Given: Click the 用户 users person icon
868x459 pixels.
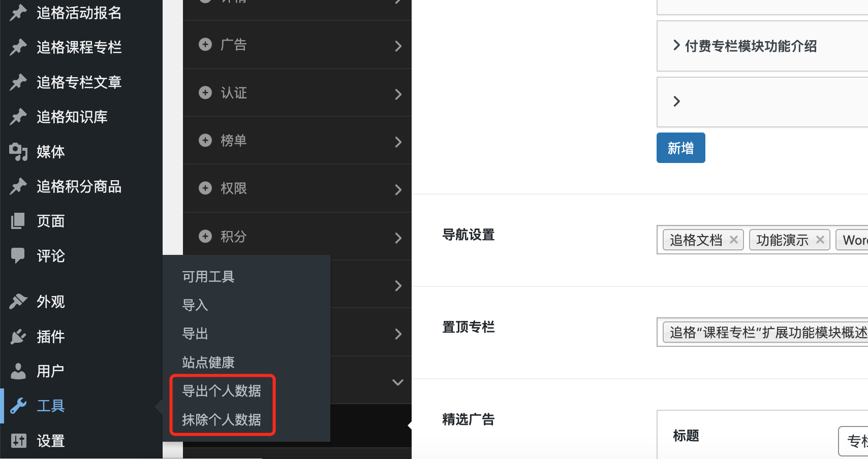Looking at the screenshot, I should coord(18,371).
